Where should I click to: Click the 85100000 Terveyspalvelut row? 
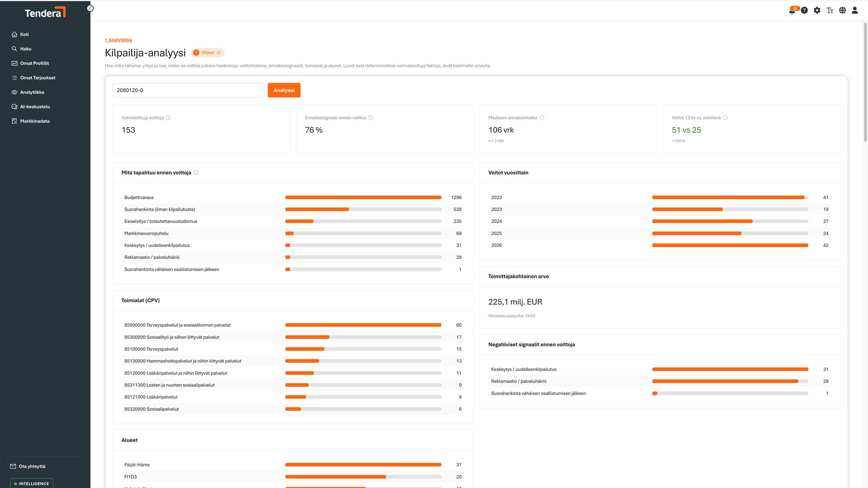pyautogui.click(x=293, y=349)
